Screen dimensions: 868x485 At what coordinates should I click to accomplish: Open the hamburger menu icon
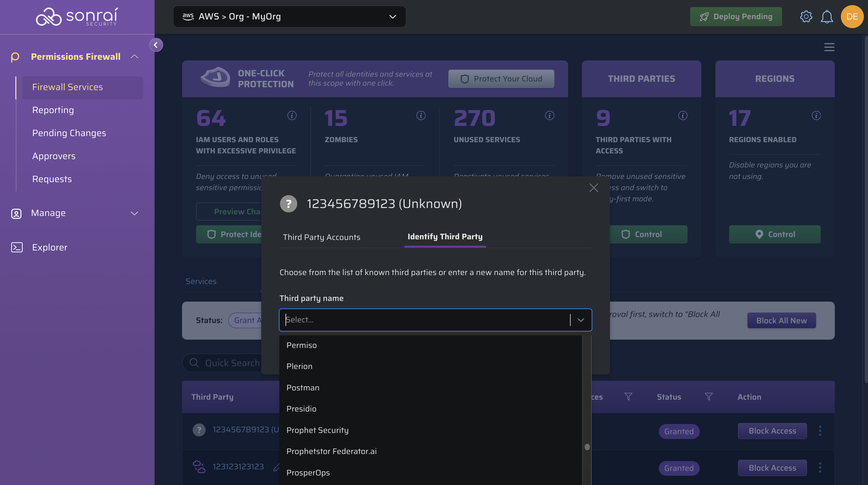tap(829, 47)
